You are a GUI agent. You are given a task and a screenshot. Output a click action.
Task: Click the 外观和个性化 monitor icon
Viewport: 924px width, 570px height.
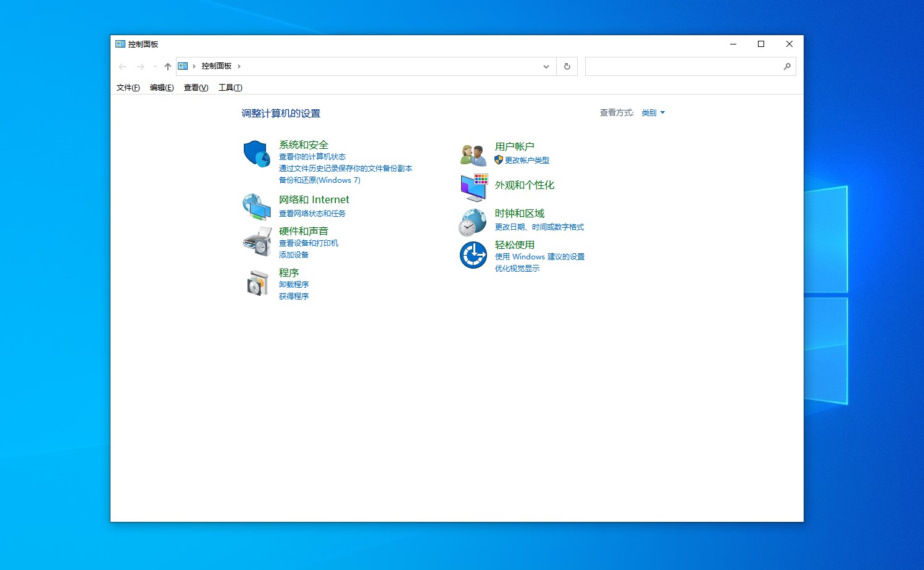click(x=474, y=188)
